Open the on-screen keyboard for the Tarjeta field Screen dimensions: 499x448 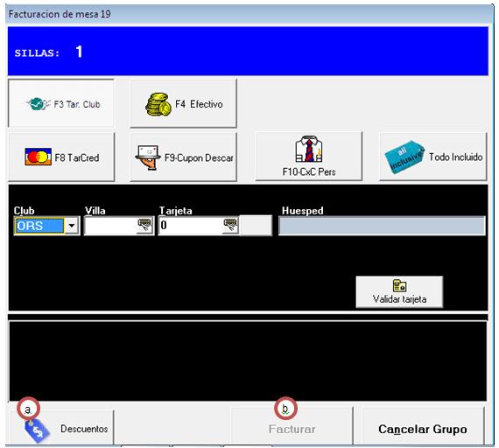230,225
